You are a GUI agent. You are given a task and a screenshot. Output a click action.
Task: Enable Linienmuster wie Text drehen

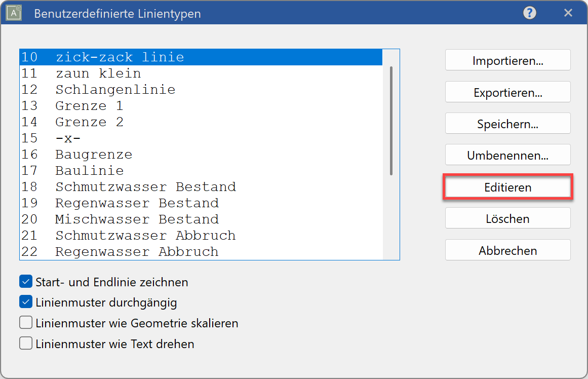26,343
